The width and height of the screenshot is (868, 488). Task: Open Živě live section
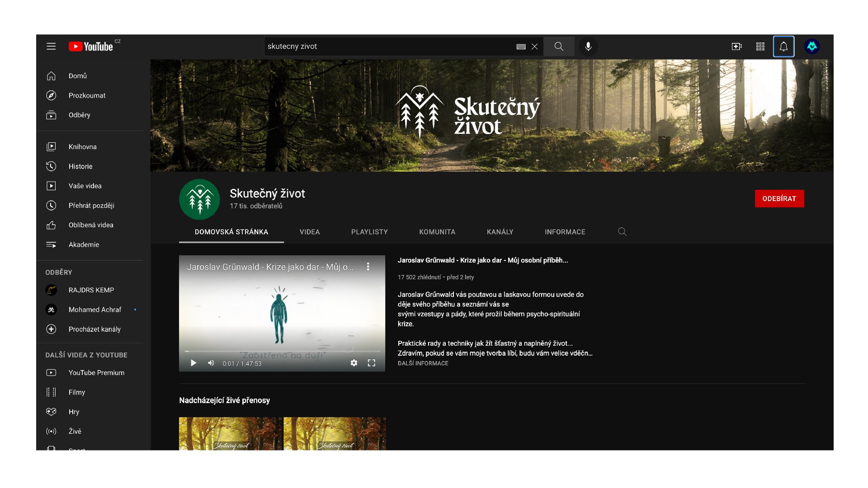pos(90,432)
